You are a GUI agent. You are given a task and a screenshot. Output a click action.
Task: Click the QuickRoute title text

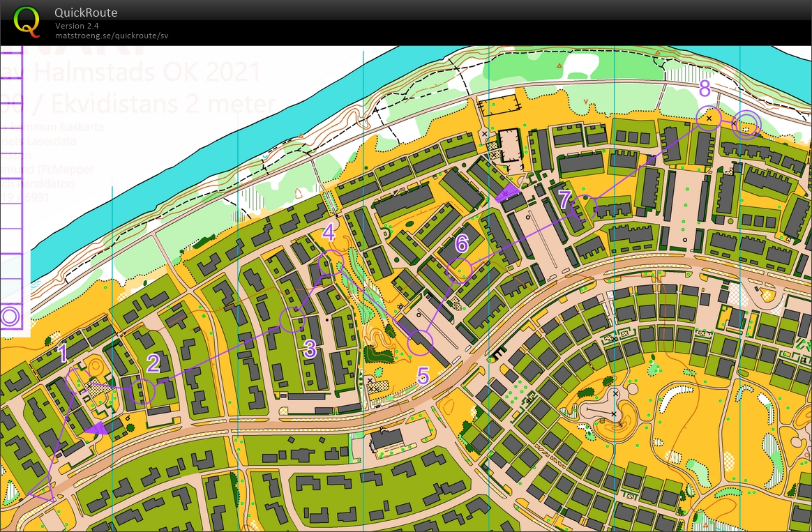point(86,13)
